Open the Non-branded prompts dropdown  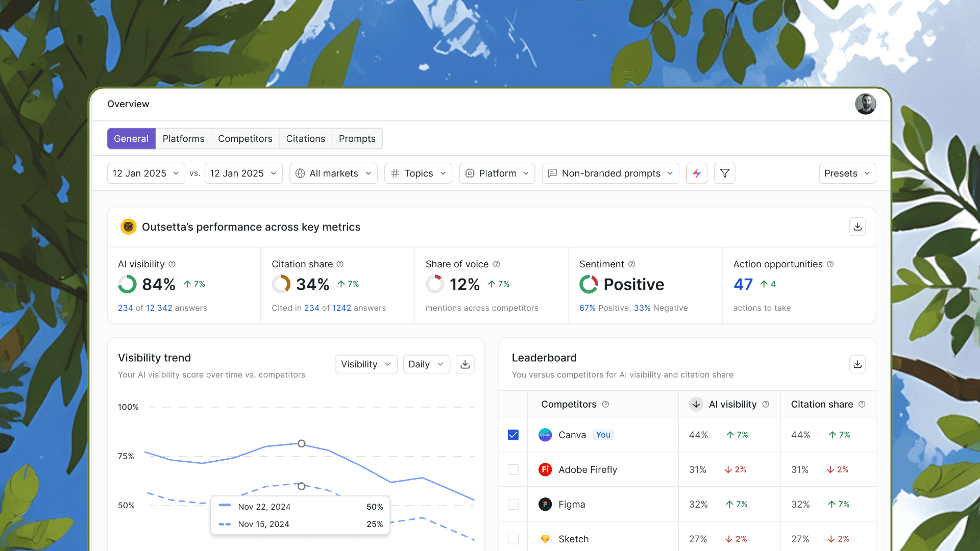(610, 173)
